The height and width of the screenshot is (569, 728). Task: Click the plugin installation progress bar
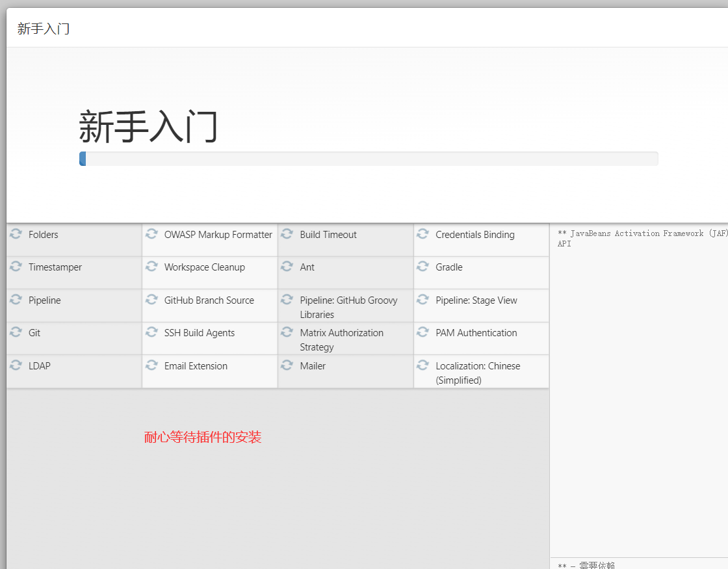[x=369, y=159]
